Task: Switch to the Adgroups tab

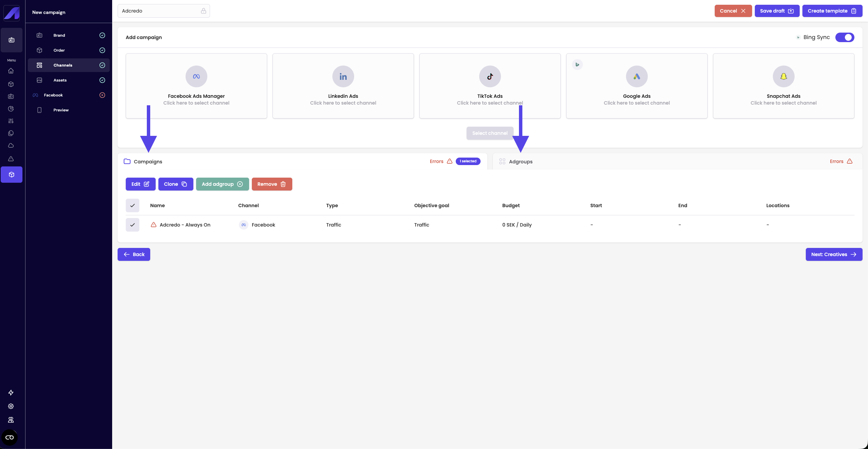Action: pos(520,162)
